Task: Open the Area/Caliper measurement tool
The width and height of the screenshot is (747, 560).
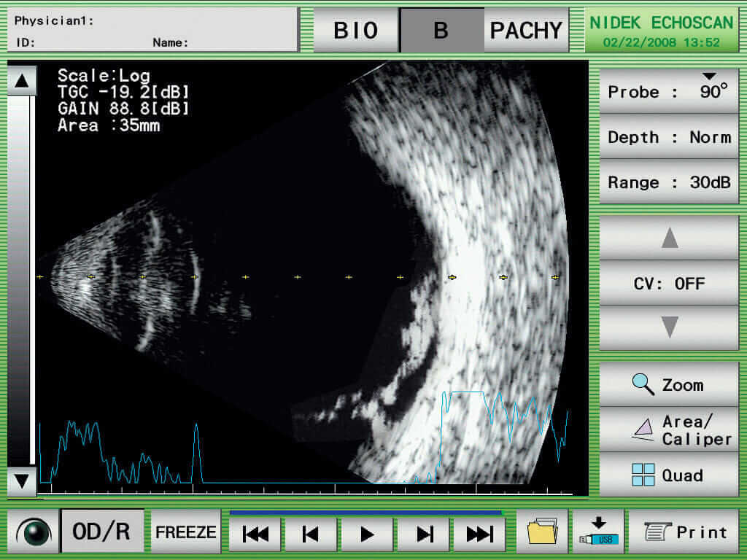Action: click(669, 430)
